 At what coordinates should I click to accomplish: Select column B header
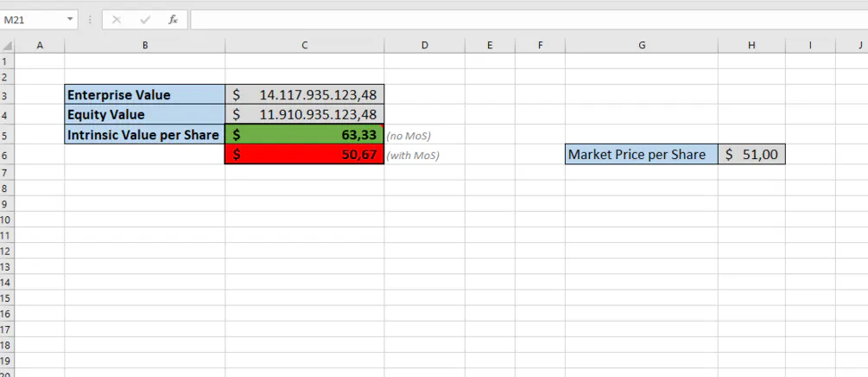(145, 46)
